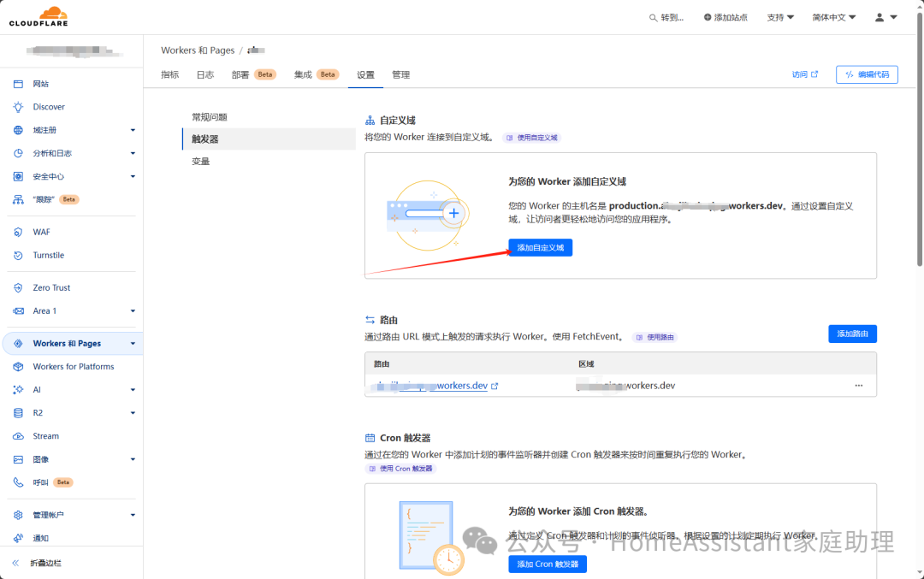Open route row three-dots menu
Image resolution: width=924 pixels, height=579 pixels.
(859, 386)
